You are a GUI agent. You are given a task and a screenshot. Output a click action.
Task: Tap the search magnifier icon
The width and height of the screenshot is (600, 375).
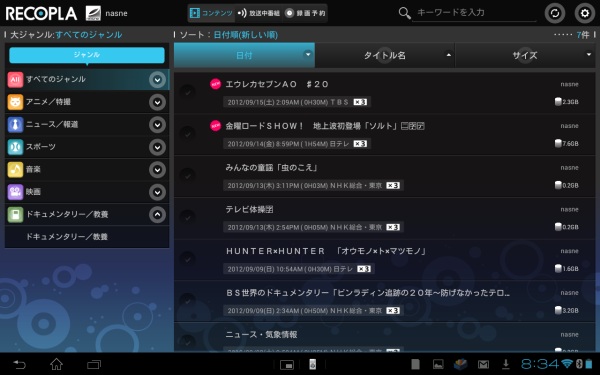point(404,13)
